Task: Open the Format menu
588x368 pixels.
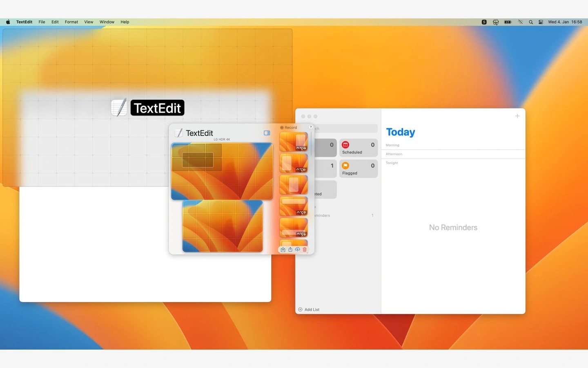Action: (x=71, y=22)
